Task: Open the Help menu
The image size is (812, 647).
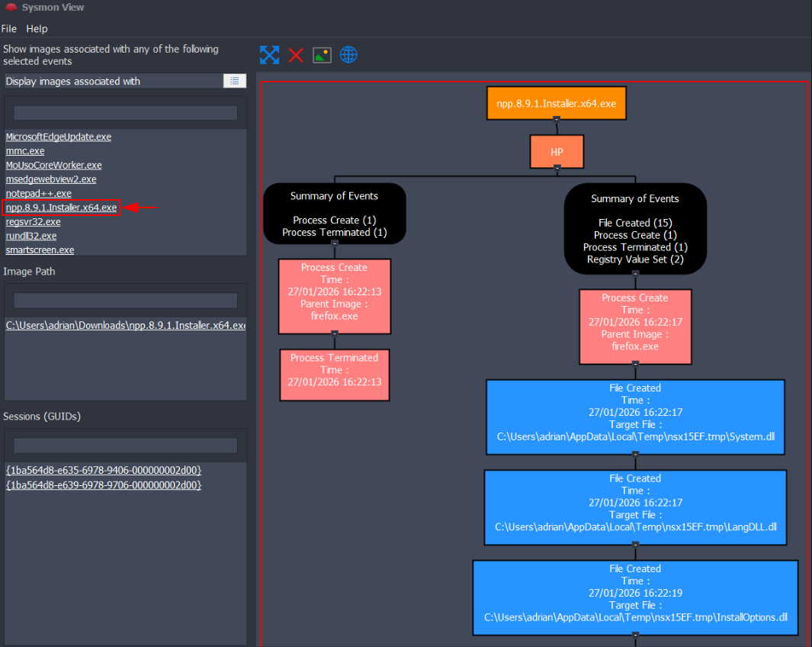Action: (37, 29)
